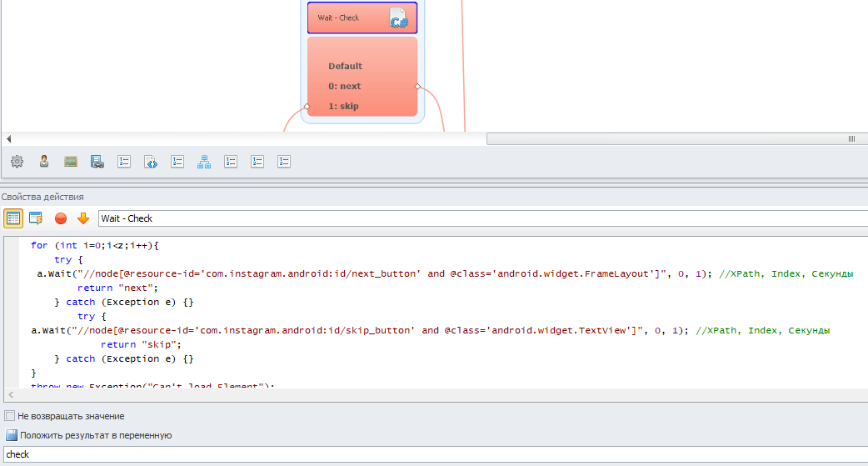Click the 'Default' label in switch block
This screenshot has width=868, height=466.
pos(345,66)
